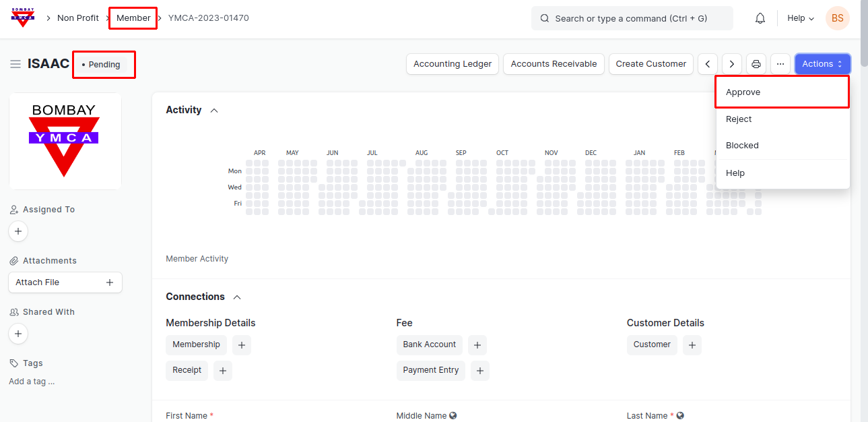Open the notifications bell
This screenshot has height=422, width=868.
760,18
